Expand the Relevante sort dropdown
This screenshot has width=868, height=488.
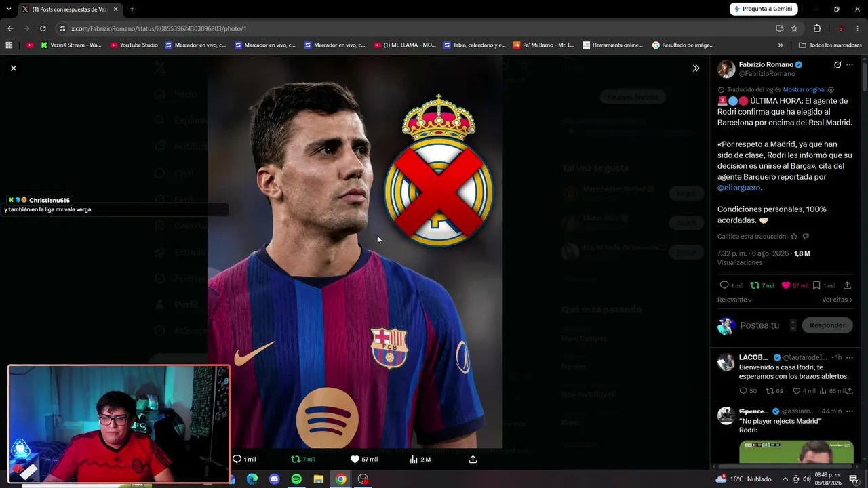click(x=735, y=300)
